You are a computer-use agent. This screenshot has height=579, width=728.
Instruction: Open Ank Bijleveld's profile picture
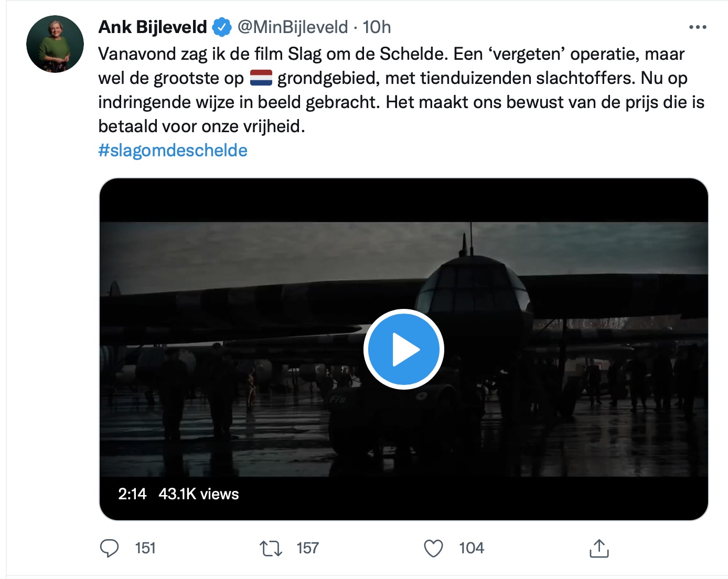pos(55,44)
